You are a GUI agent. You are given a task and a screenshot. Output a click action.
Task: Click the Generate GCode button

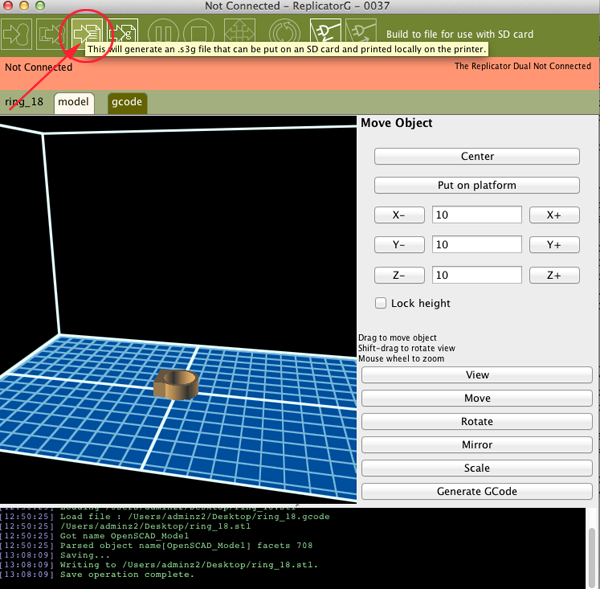pos(477,491)
